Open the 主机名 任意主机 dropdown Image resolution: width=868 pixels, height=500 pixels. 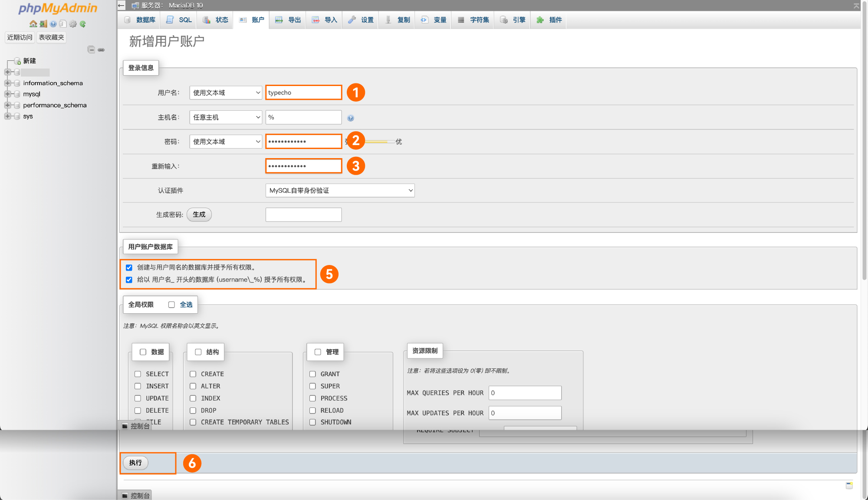point(226,117)
